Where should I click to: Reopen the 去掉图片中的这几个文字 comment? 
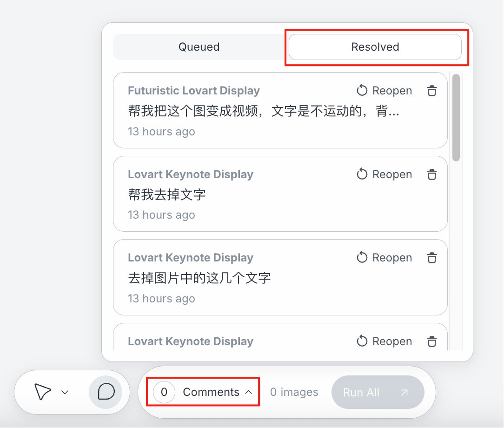(384, 258)
